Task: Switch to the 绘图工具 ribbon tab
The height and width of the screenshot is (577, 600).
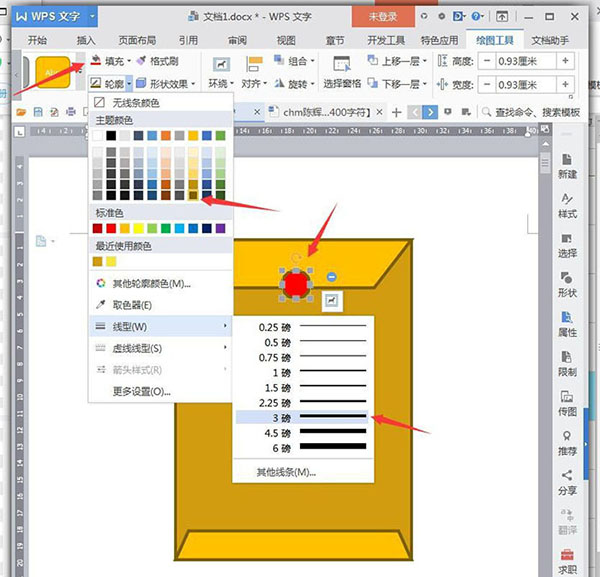Action: pos(494,40)
